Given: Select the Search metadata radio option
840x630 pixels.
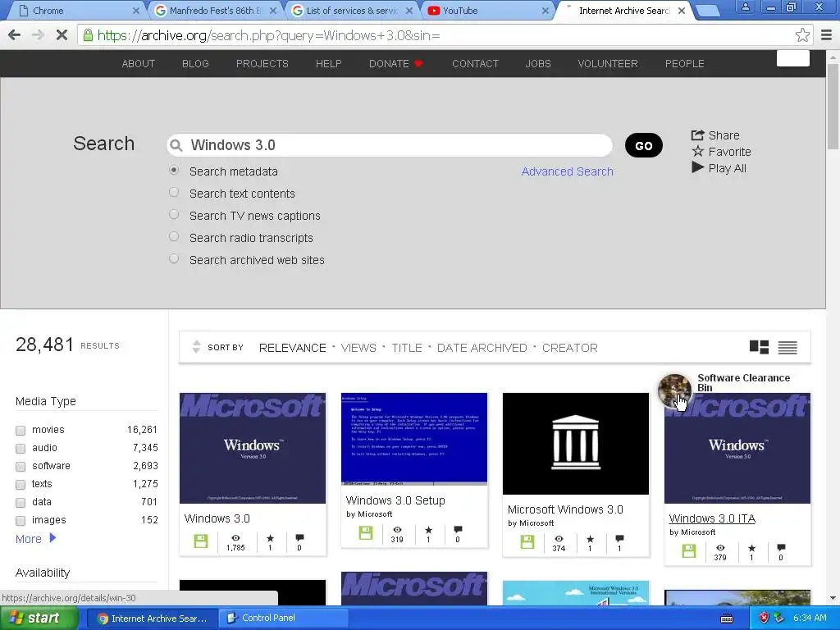Looking at the screenshot, I should (x=174, y=171).
